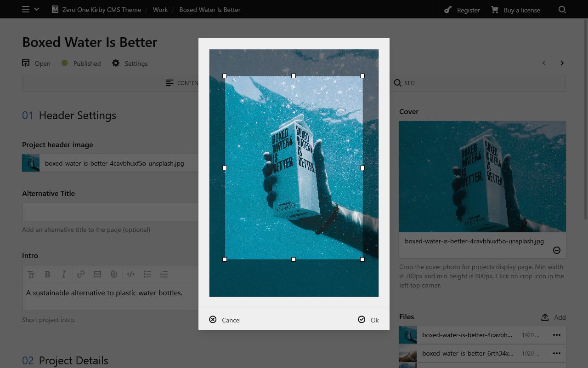Click project header image thumbnail
Screen dimensions: 588x368
click(x=31, y=163)
